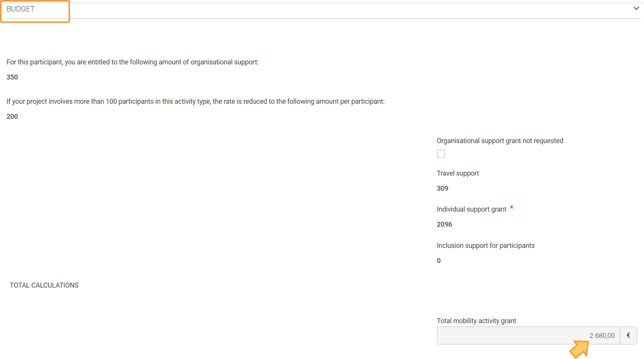Click the sentence about more than 100 participants

(195, 101)
